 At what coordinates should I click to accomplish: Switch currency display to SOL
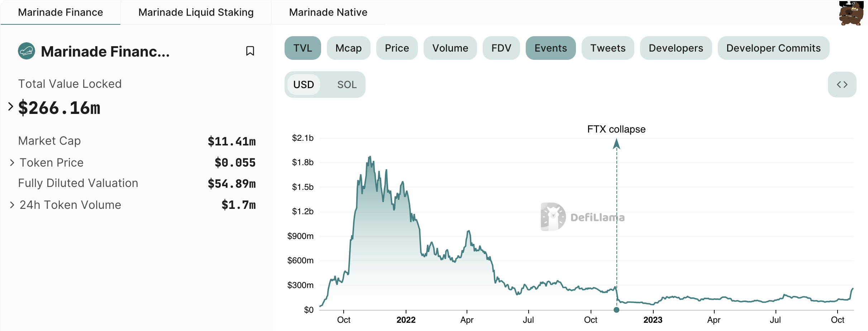[346, 85]
